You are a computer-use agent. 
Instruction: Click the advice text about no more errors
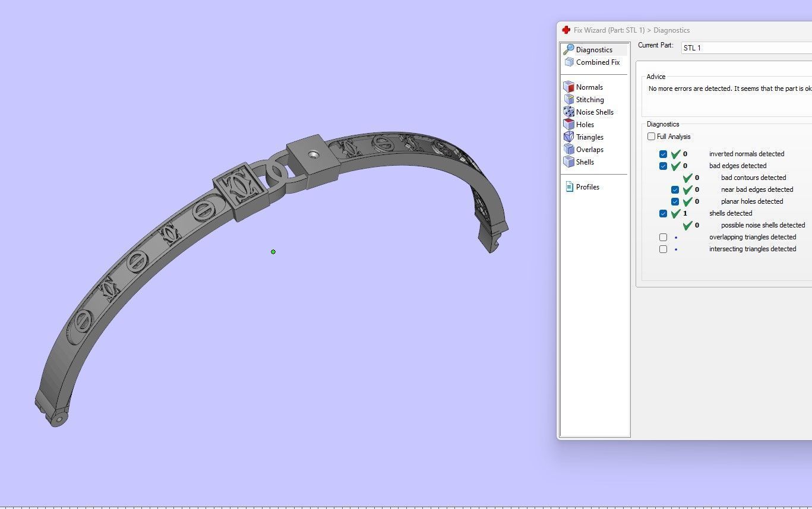coord(730,88)
